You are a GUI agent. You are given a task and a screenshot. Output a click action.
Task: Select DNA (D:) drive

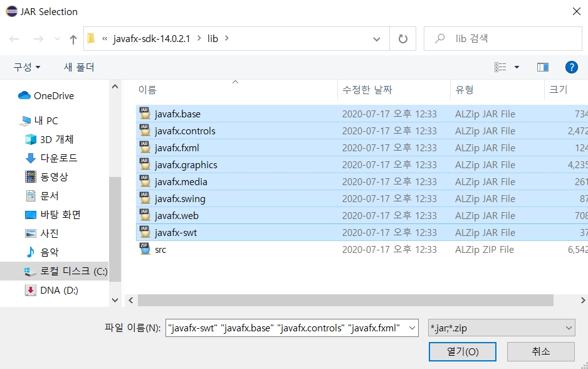tap(59, 290)
